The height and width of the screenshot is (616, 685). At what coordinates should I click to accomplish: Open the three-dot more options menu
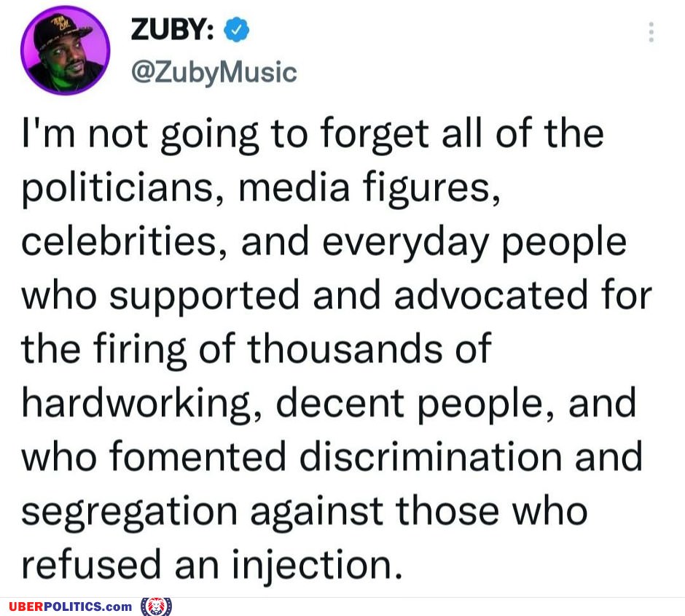(x=651, y=32)
